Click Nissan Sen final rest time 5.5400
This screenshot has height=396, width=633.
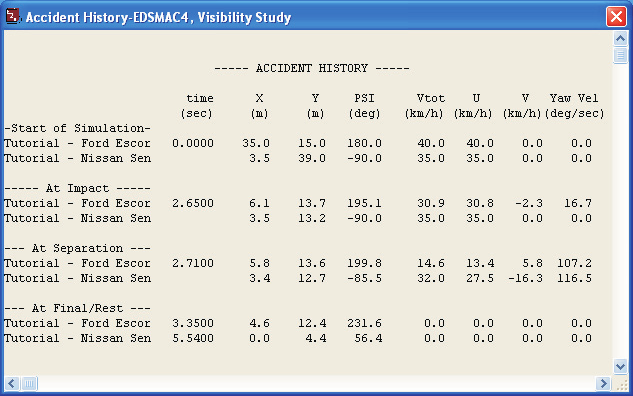(x=193, y=338)
